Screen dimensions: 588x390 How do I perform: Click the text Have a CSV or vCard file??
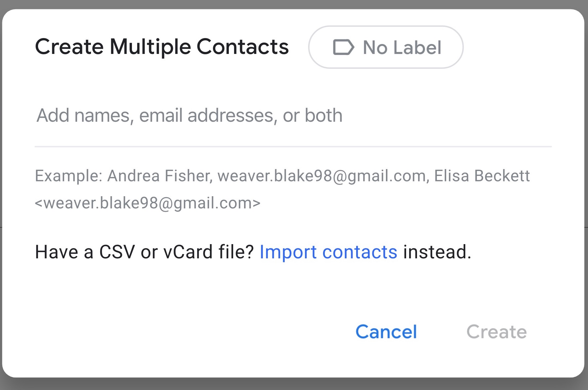144,252
